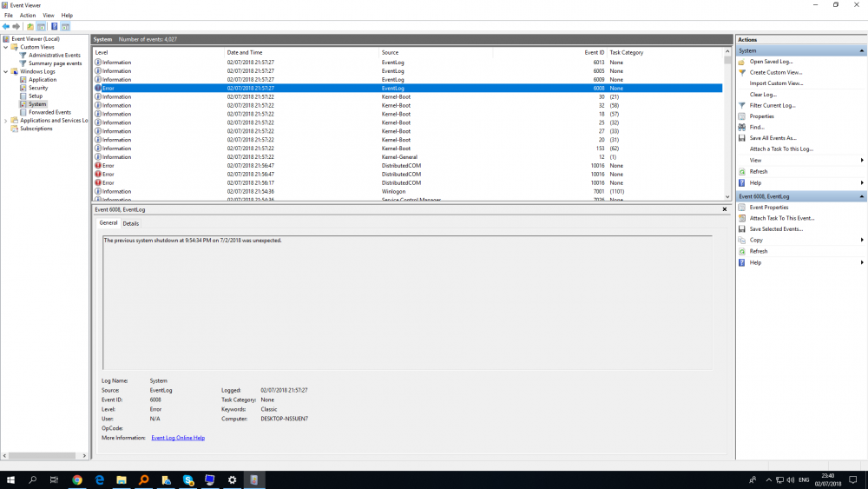Close the event preview pane
This screenshot has height=489, width=868.
[x=724, y=209]
